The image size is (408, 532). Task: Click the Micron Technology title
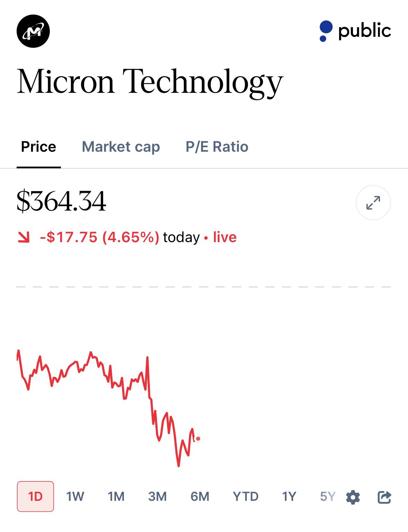(150, 82)
